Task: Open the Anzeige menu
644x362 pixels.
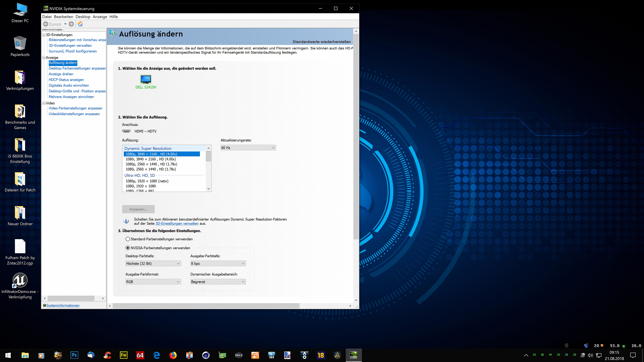Action: point(100,17)
